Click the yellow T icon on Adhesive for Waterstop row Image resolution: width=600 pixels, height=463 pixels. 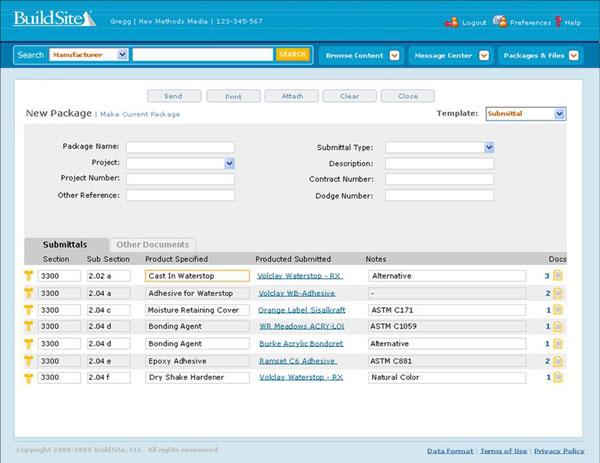tap(29, 293)
